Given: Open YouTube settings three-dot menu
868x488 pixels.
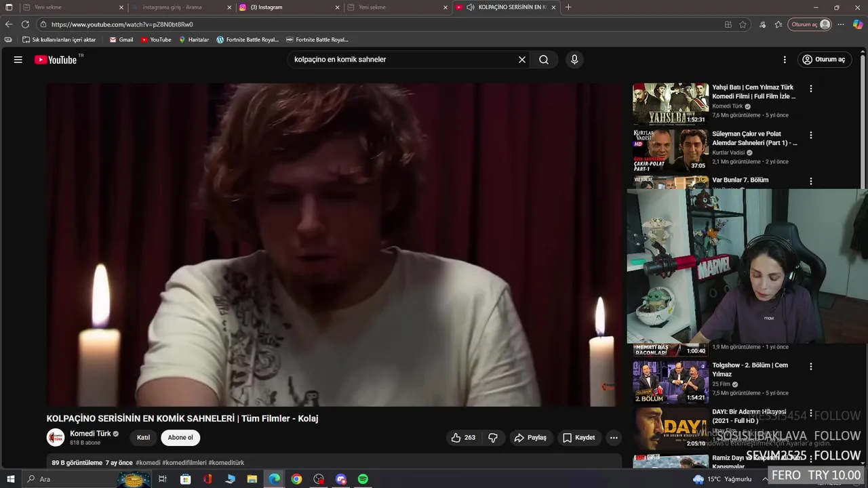Looking at the screenshot, I should pyautogui.click(x=785, y=60).
